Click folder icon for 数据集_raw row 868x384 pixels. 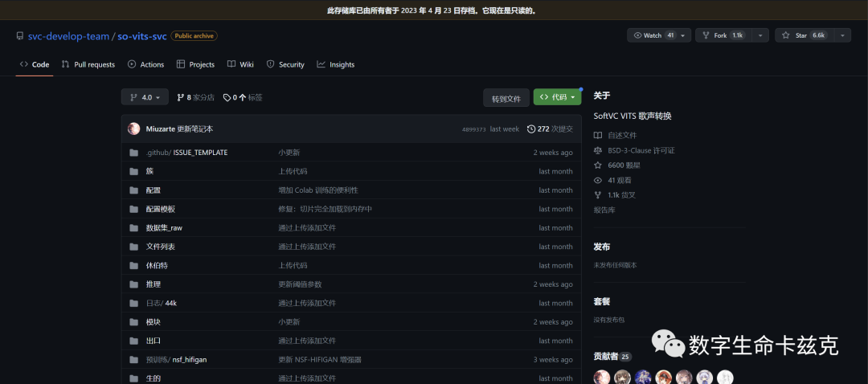133,228
